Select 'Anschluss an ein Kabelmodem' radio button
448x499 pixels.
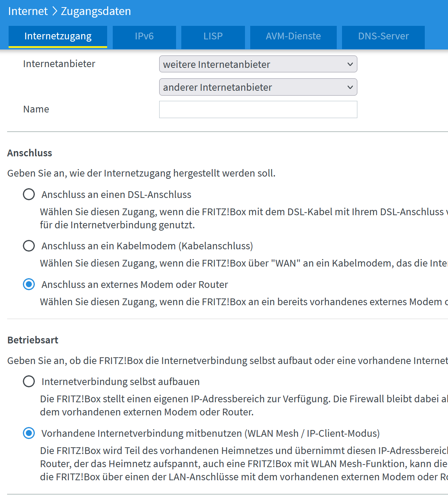click(29, 246)
